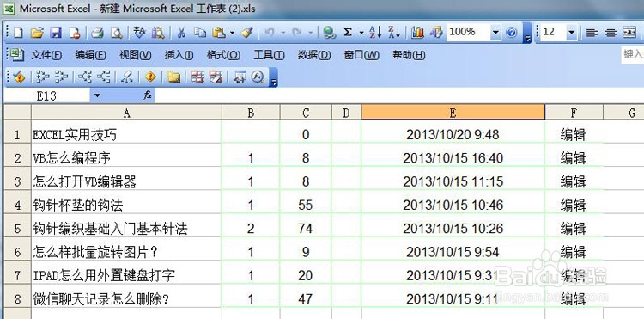The height and width of the screenshot is (319, 644).
Task: Select row 5 header
Action: click(x=17, y=228)
